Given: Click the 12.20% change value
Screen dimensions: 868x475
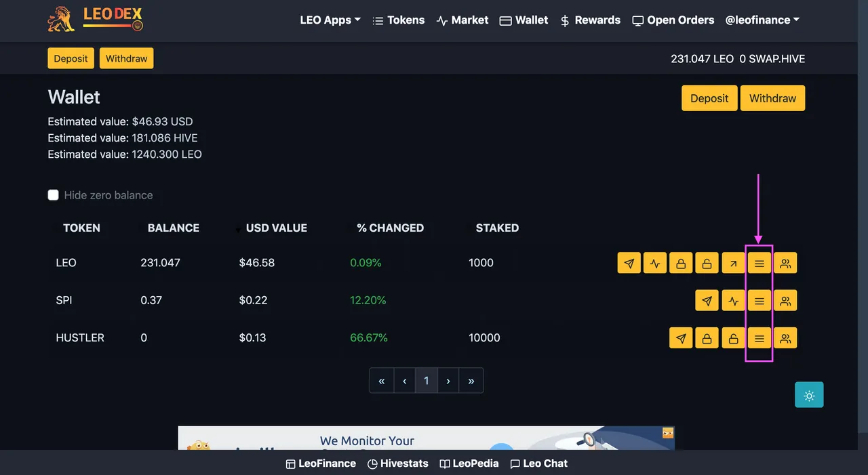Looking at the screenshot, I should (368, 300).
